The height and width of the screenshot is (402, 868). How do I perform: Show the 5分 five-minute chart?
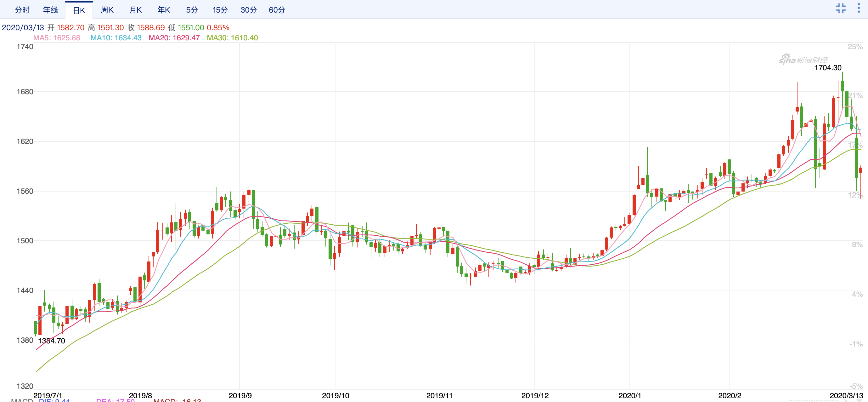click(192, 10)
